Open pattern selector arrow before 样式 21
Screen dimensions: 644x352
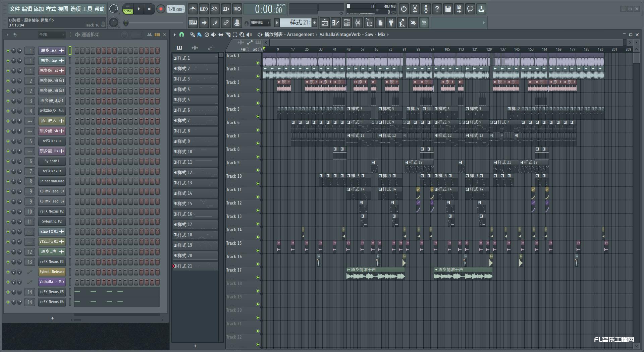277,23
